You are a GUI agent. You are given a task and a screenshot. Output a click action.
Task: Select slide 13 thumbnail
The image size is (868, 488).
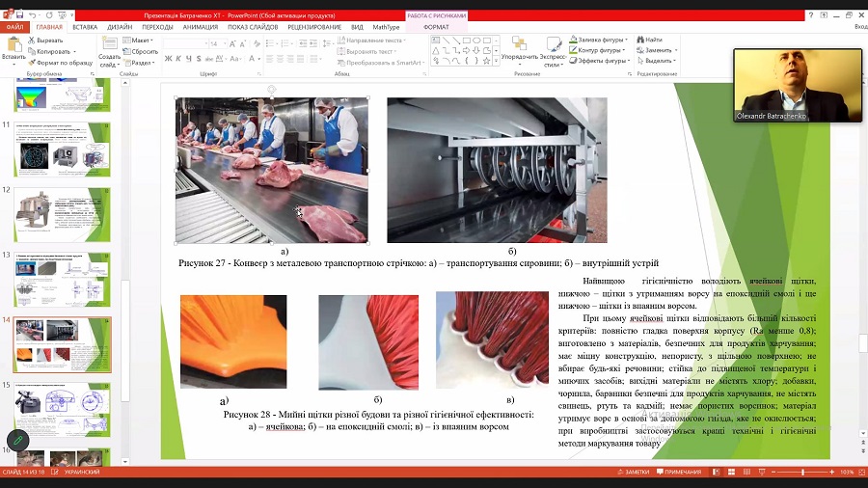(x=62, y=280)
